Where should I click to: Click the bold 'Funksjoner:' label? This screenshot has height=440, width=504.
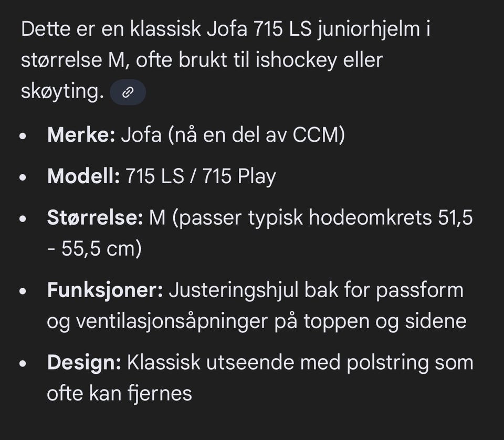coord(105,290)
